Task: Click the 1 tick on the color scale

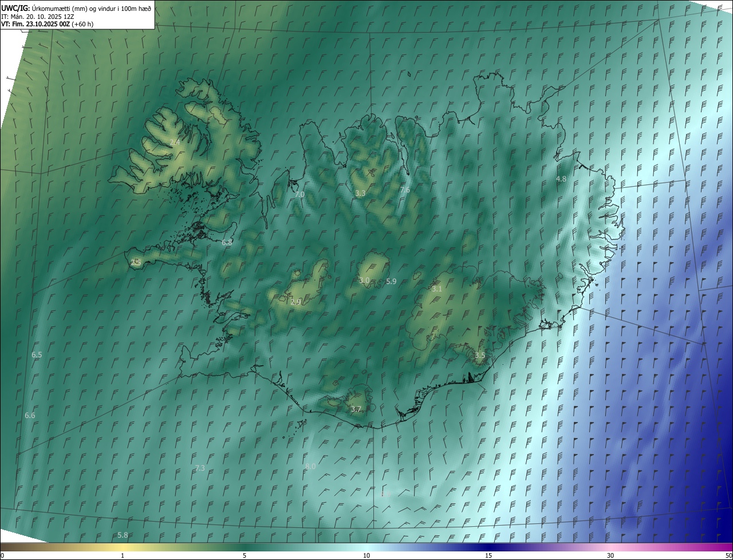Action: (x=123, y=556)
